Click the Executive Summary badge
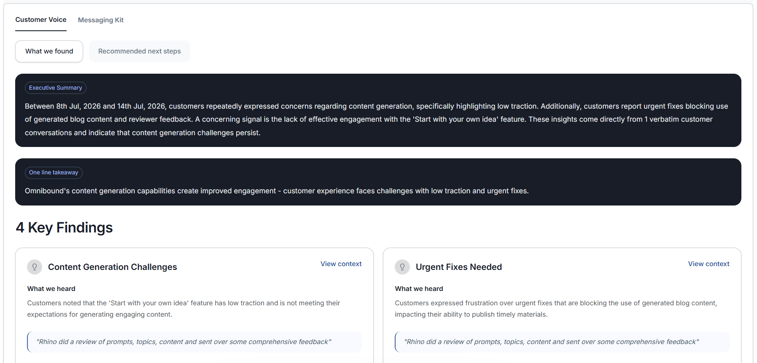Viewport: 757px width, 363px height. point(56,88)
